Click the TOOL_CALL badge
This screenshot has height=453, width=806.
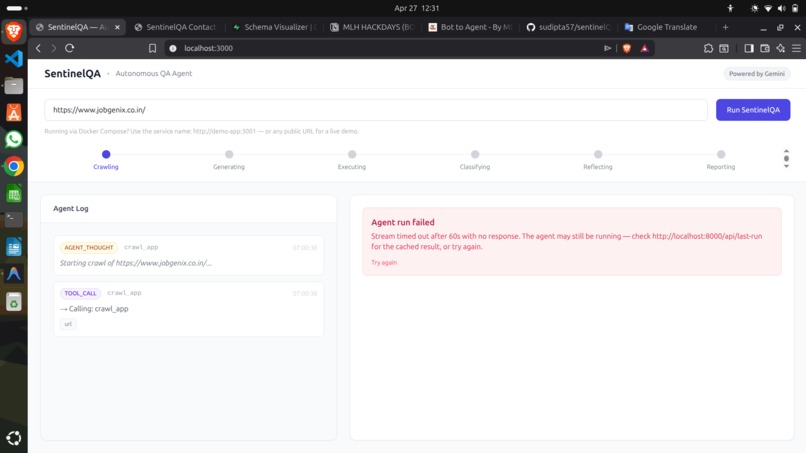coord(80,293)
